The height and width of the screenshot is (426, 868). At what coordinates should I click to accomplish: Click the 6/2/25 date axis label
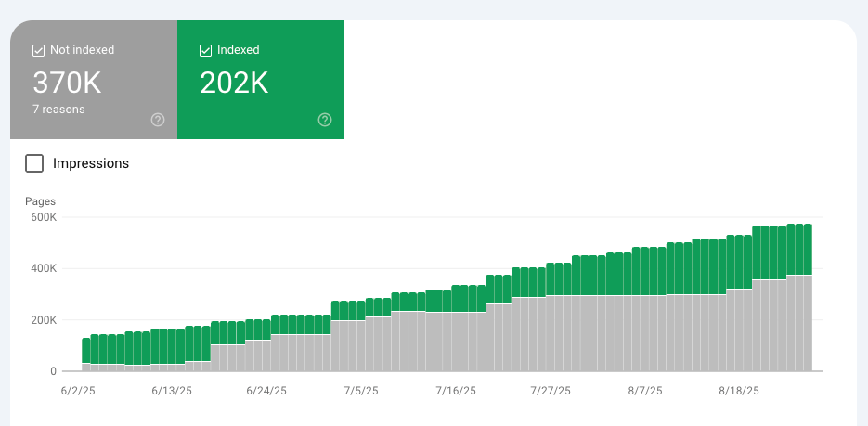pos(78,391)
